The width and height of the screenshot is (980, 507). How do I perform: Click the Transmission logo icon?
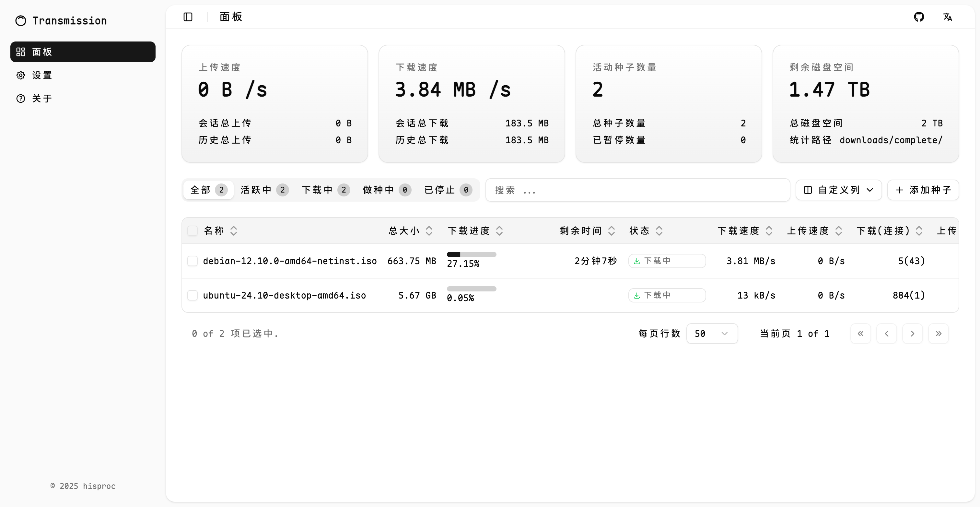click(x=20, y=20)
